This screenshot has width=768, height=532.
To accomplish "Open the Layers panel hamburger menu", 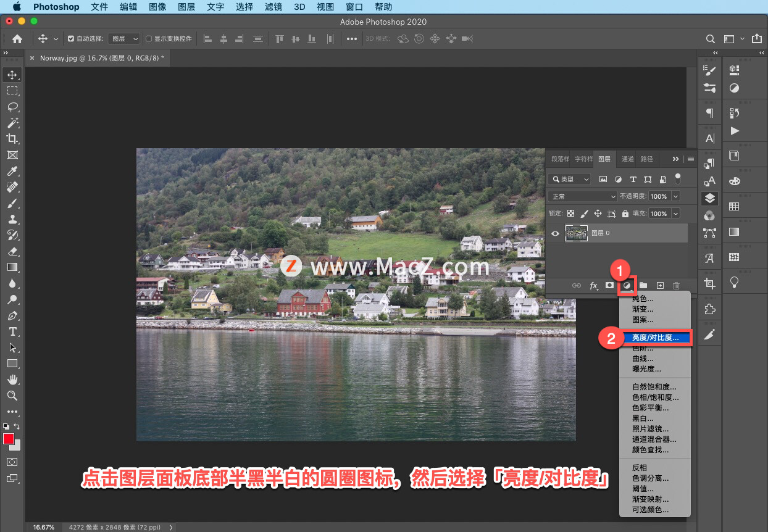I will 691,159.
